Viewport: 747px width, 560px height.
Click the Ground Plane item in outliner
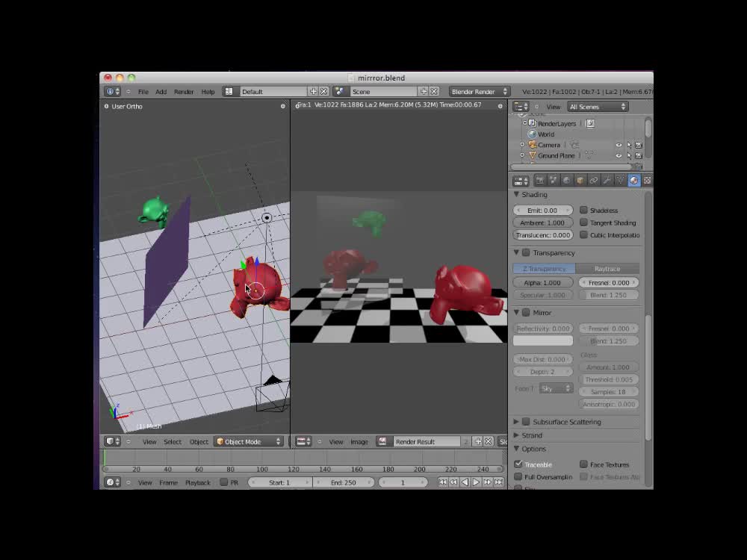557,155
